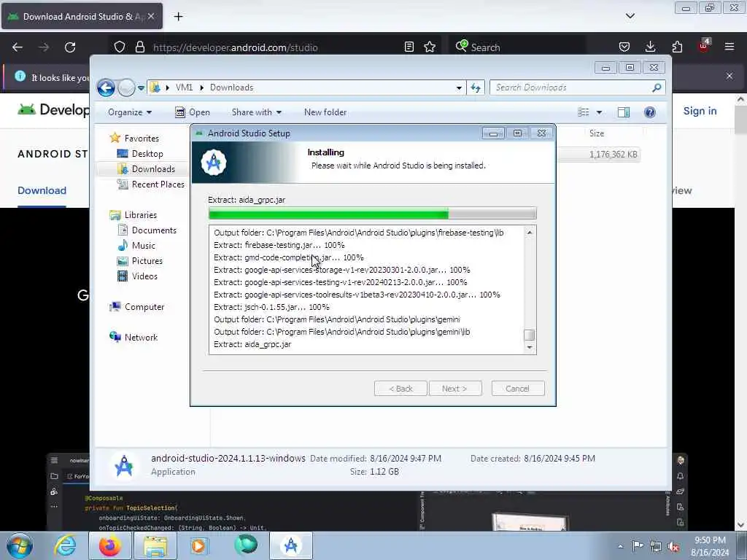747x560 pixels.
Task: Open the Windows Start menu
Action: (x=19, y=545)
